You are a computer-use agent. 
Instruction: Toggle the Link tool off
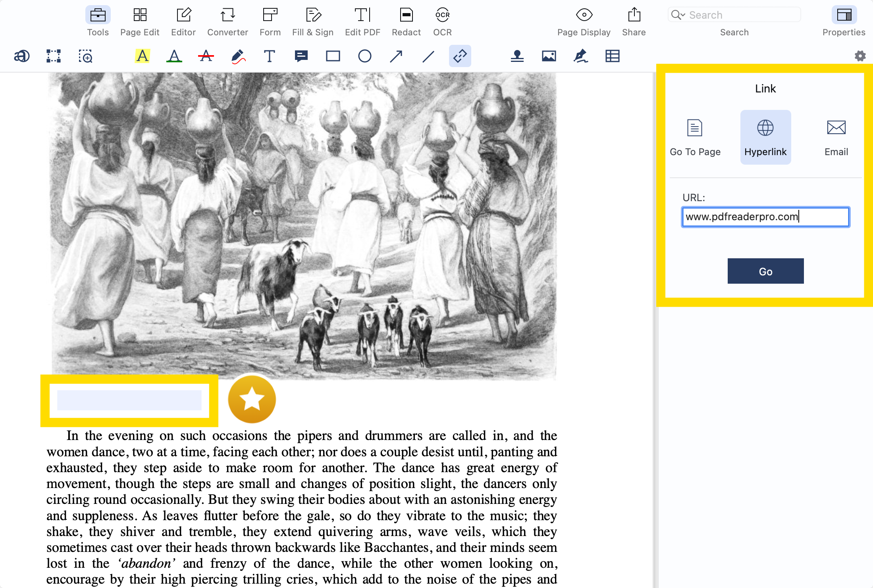(x=460, y=56)
